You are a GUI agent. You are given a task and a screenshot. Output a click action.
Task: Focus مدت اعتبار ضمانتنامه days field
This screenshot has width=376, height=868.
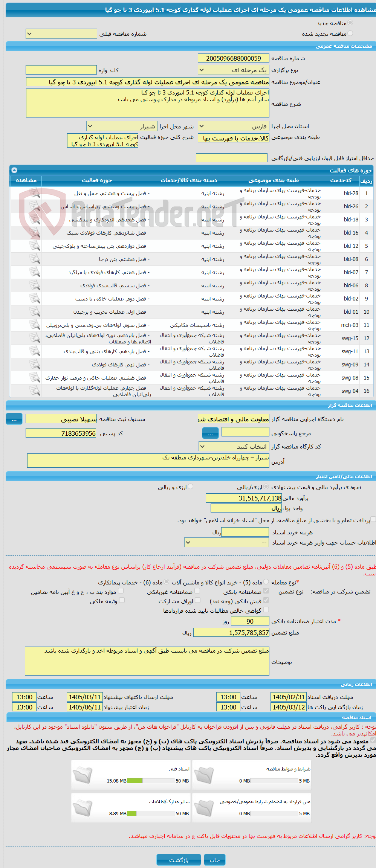250,621
